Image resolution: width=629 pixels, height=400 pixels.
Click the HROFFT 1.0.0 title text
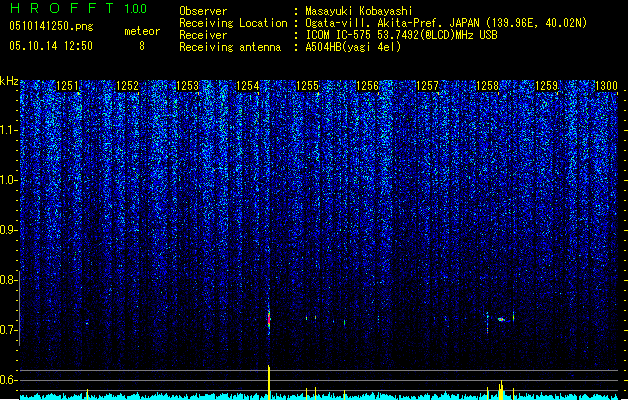pos(79,8)
